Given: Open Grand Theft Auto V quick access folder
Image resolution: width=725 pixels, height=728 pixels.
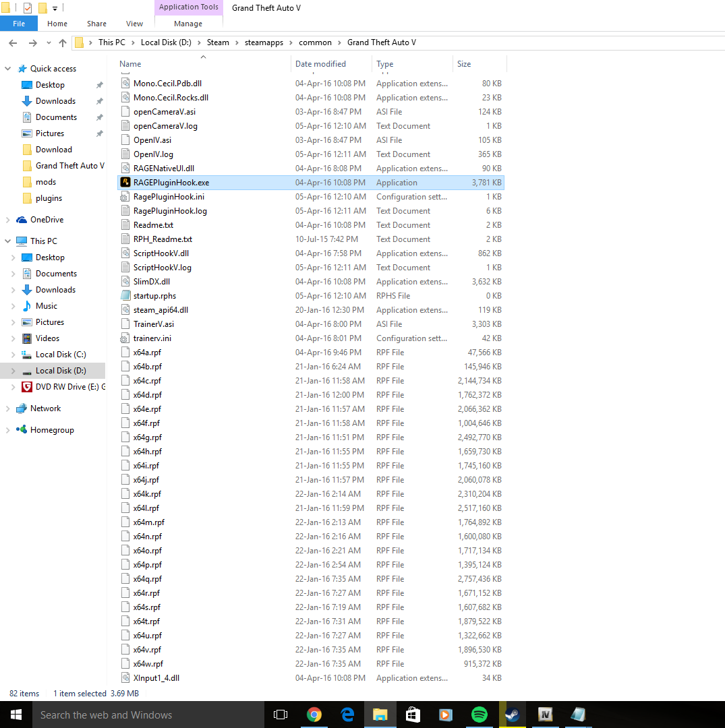Looking at the screenshot, I should [x=70, y=166].
